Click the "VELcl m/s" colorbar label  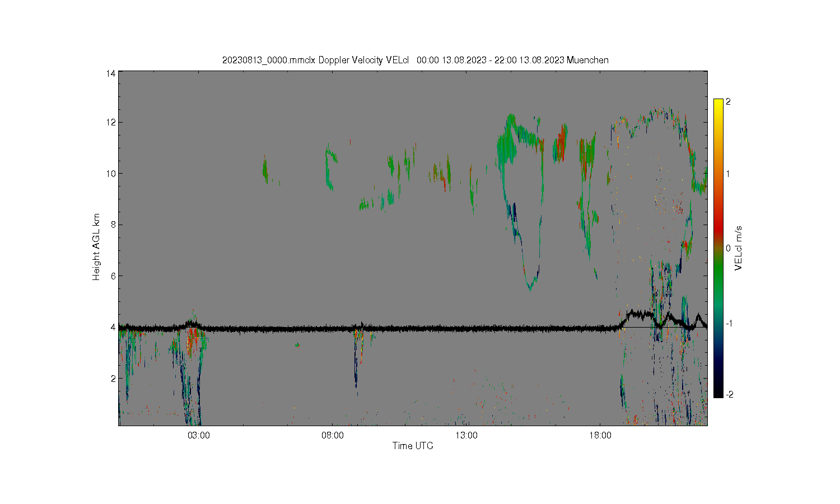739,248
